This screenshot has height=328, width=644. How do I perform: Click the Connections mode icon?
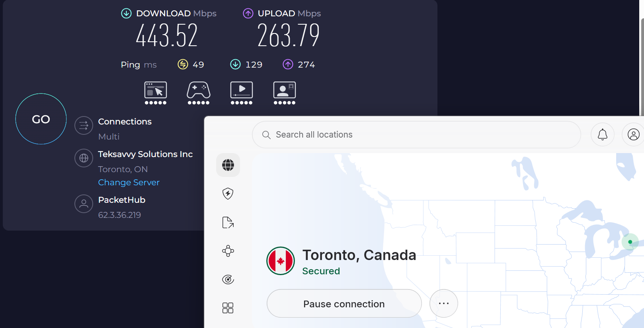pos(84,126)
